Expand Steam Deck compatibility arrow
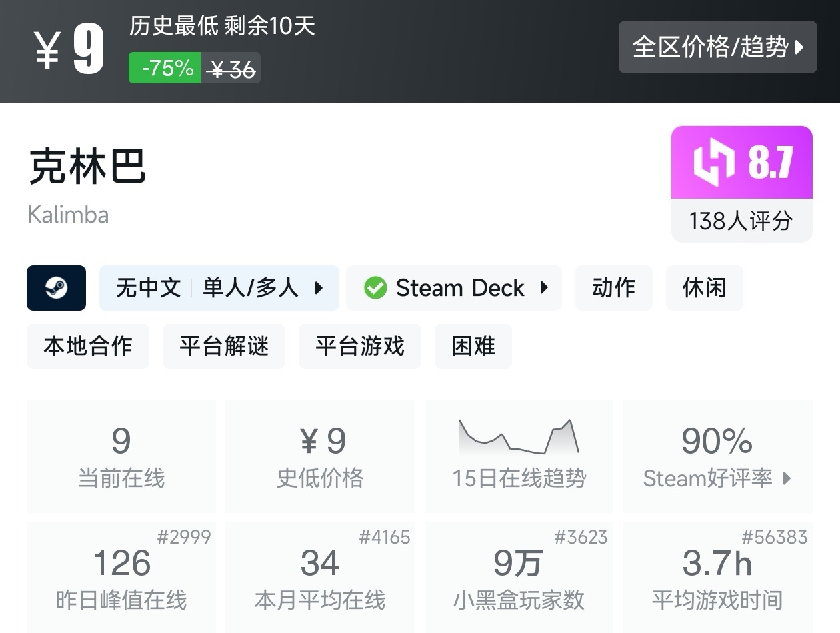 544,288
